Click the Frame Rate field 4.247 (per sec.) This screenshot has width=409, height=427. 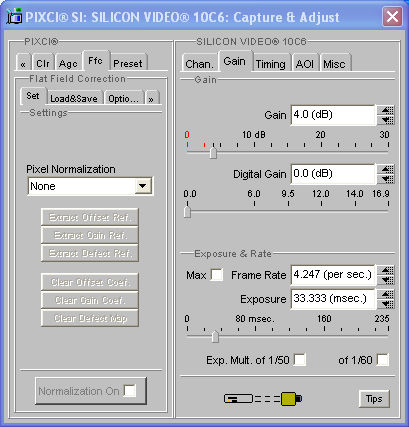pyautogui.click(x=333, y=275)
